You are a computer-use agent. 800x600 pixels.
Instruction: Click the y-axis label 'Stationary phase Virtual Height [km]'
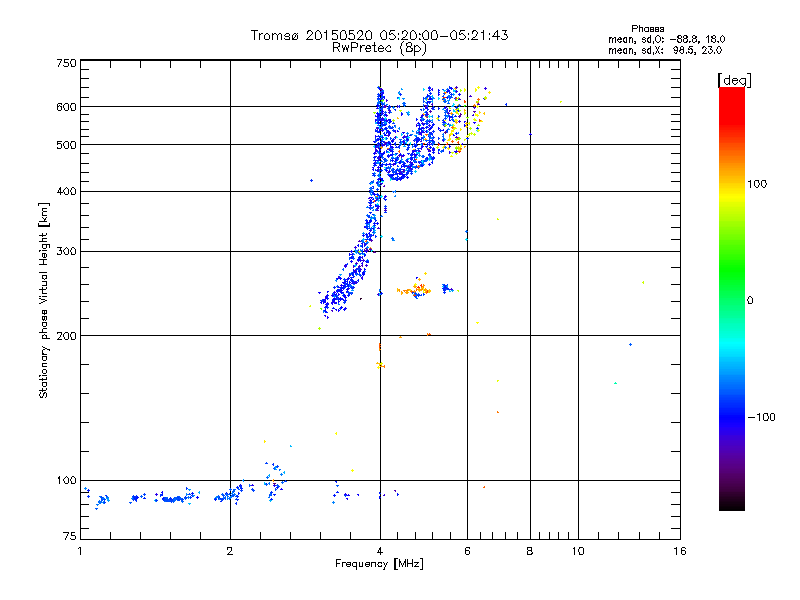coord(44,300)
